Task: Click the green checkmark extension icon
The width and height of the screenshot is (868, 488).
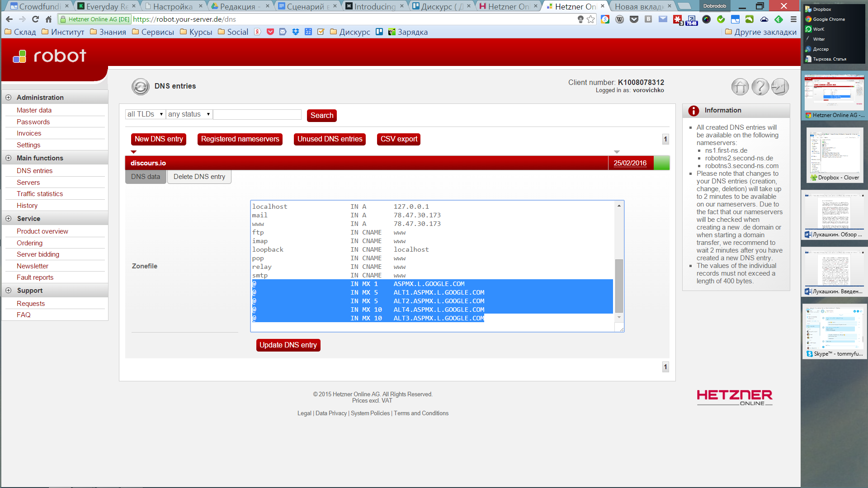Action: click(721, 19)
